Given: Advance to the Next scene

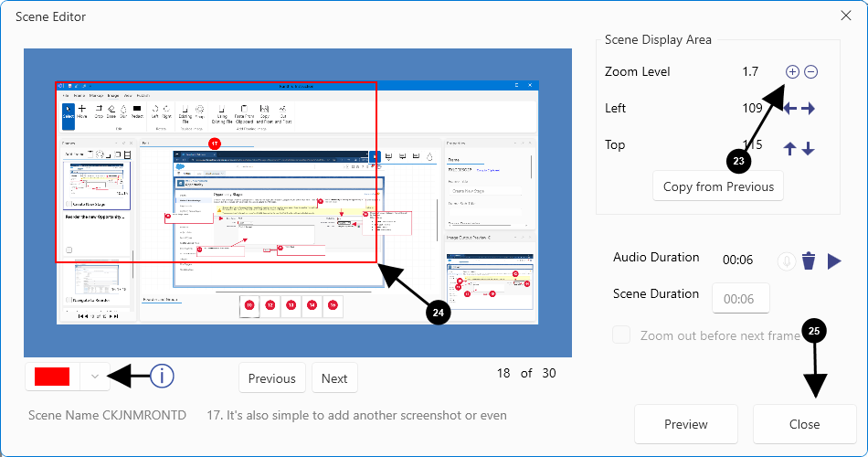Looking at the screenshot, I should (334, 378).
